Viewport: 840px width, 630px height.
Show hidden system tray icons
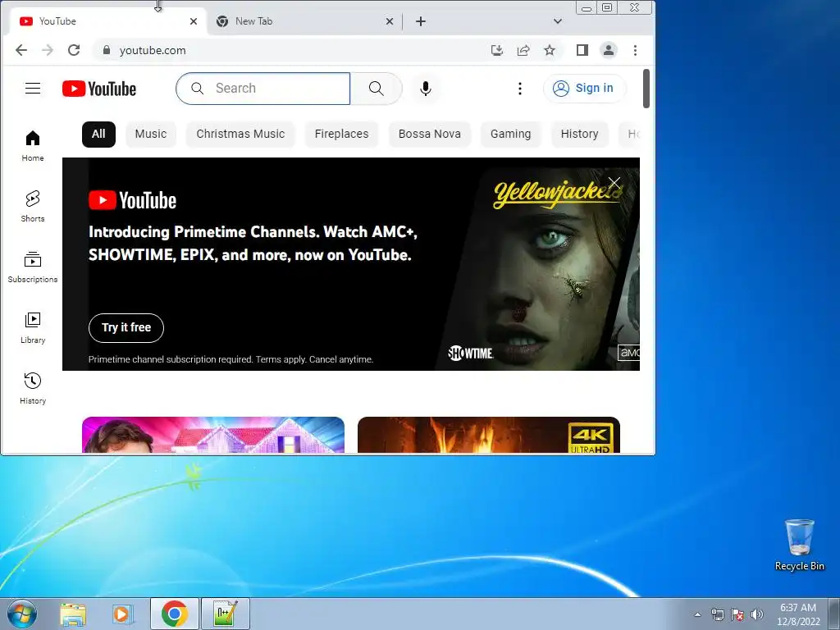click(697, 614)
